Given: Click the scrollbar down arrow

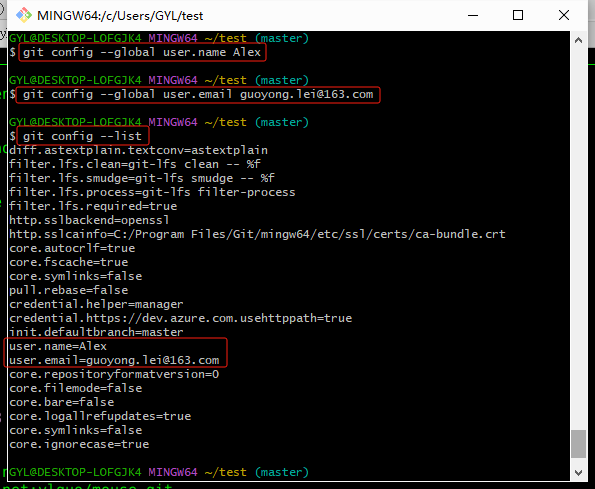Looking at the screenshot, I should [578, 473].
